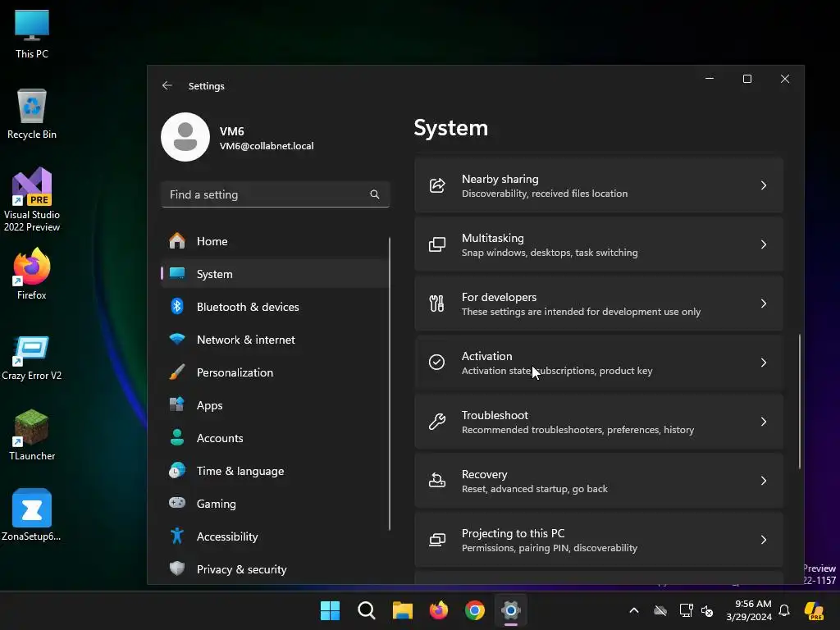This screenshot has width=840, height=630.
Task: Open Apps settings
Action: click(x=274, y=405)
